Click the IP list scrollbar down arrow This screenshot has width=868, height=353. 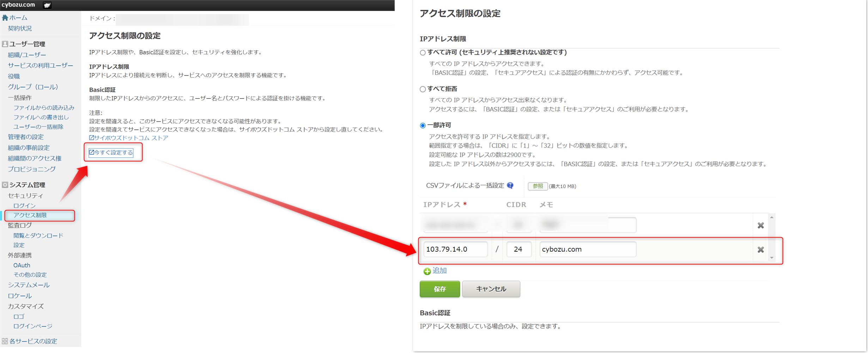(772, 258)
